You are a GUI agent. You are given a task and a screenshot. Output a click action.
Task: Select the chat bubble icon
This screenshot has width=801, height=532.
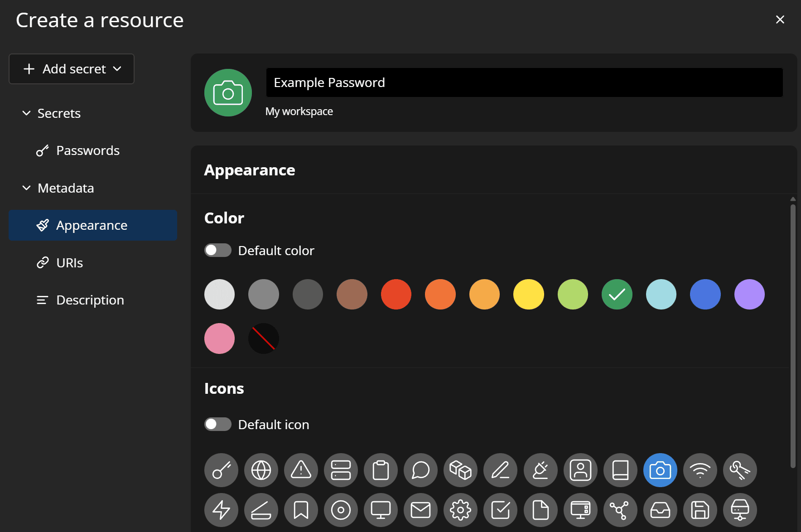point(420,470)
